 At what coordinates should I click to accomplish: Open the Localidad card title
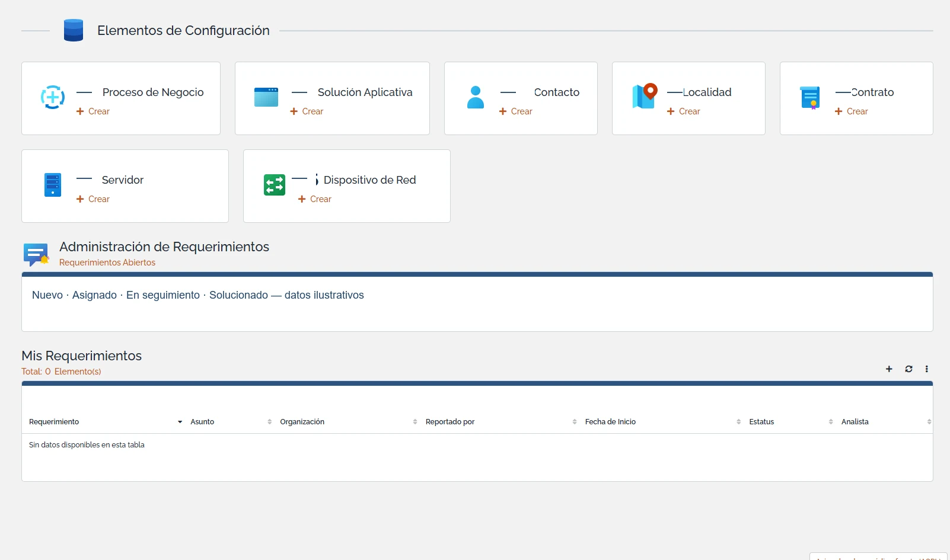coord(707,92)
